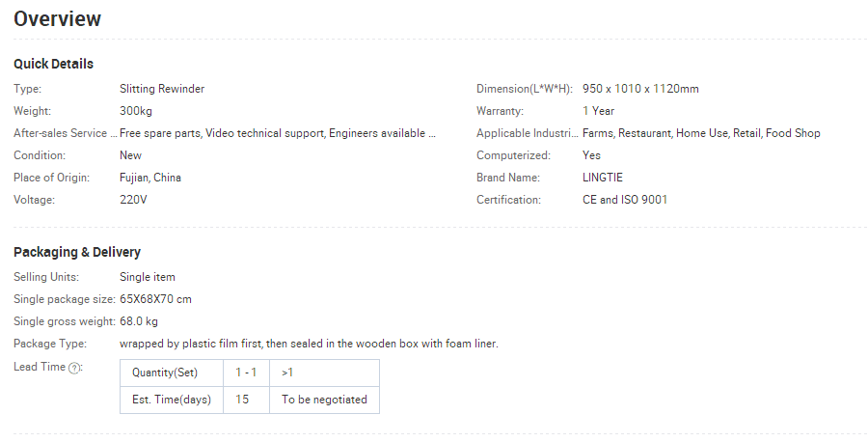
Task: Click the truncated Applicable Industries label
Action: [x=528, y=133]
